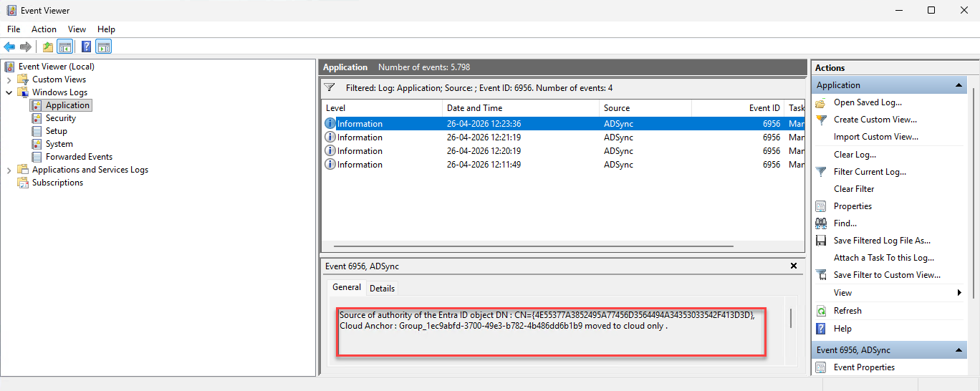Collapse the Windows Logs tree node

pyautogui.click(x=9, y=92)
